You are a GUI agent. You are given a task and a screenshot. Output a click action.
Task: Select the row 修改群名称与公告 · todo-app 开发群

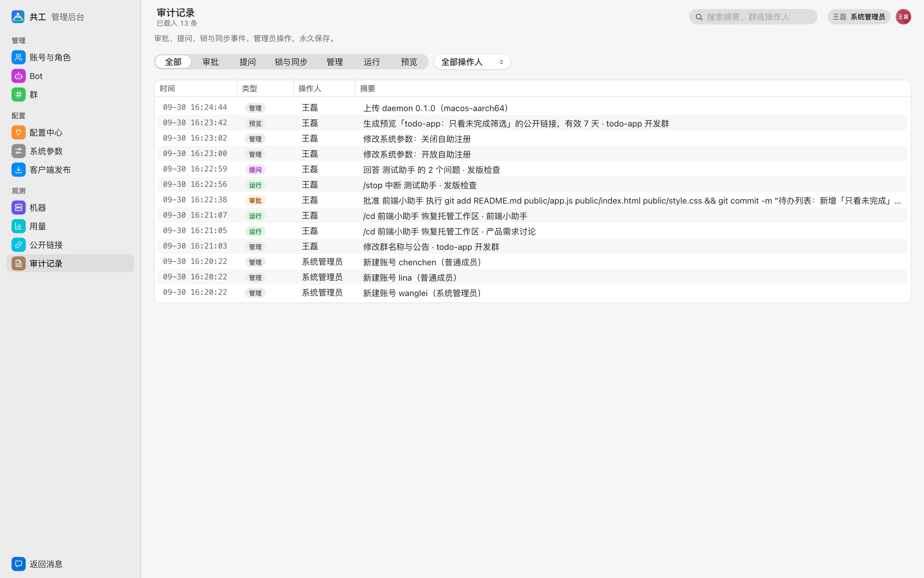(532, 246)
